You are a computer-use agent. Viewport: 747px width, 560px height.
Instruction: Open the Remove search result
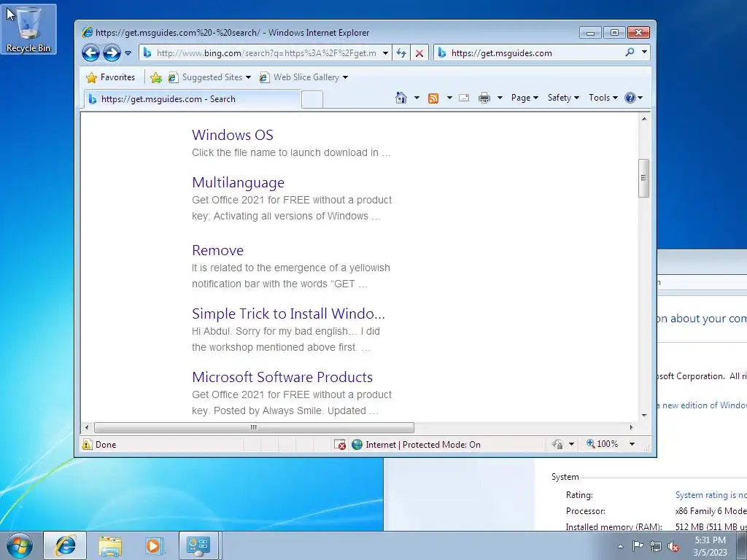click(x=217, y=250)
